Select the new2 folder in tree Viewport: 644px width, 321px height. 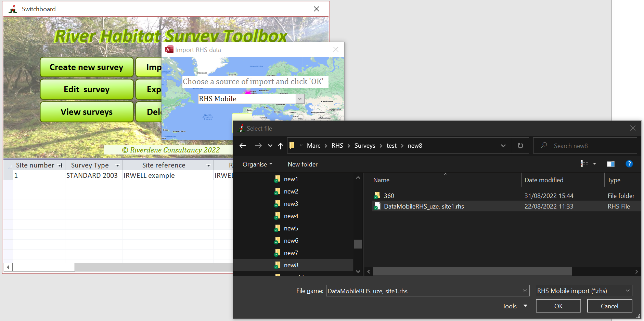pyautogui.click(x=291, y=191)
